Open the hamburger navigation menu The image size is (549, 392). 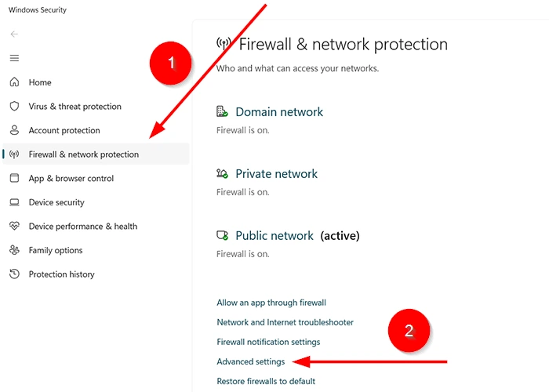(x=14, y=58)
